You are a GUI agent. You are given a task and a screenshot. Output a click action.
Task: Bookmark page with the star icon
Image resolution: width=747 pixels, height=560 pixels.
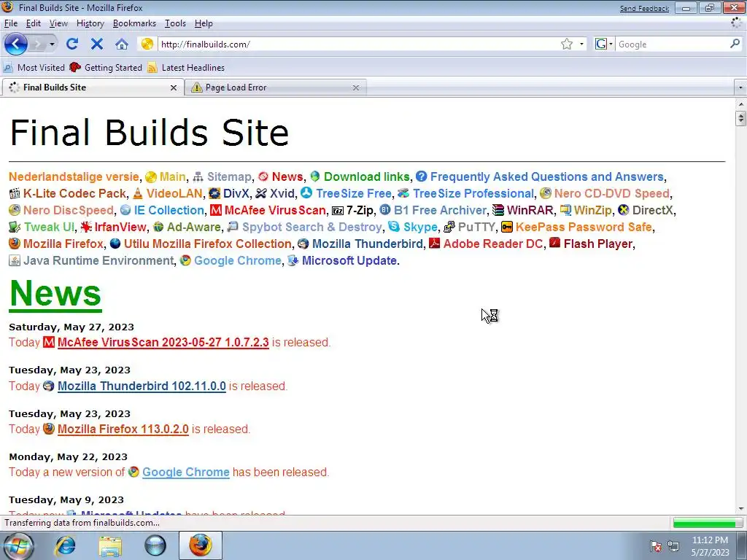point(566,44)
